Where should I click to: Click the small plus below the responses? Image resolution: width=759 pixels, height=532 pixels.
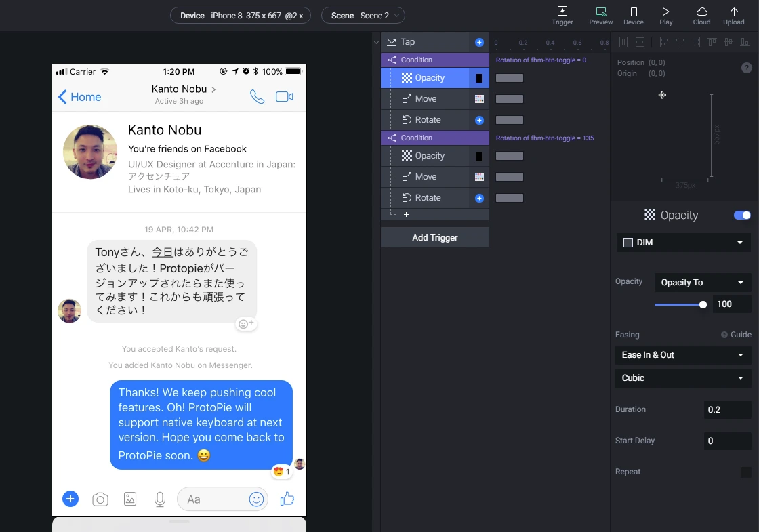tap(406, 214)
